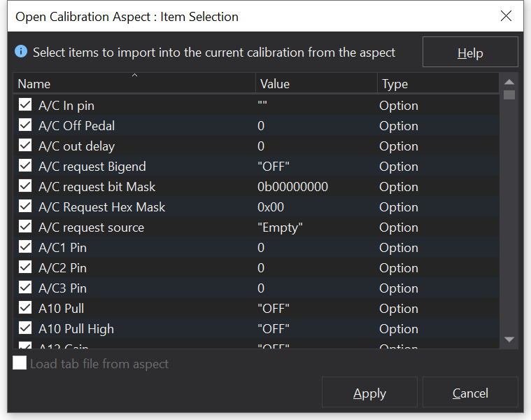Click the scrollbar down arrow

pos(509,339)
